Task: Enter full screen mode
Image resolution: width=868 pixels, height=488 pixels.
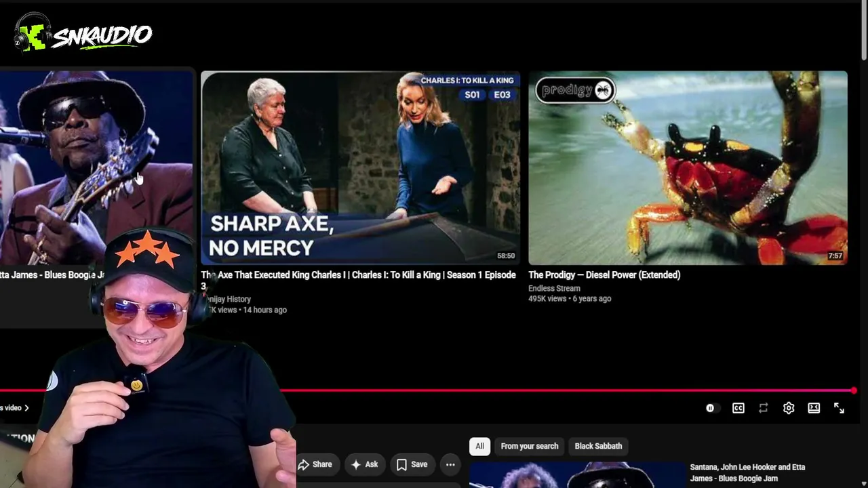Action: click(x=839, y=408)
